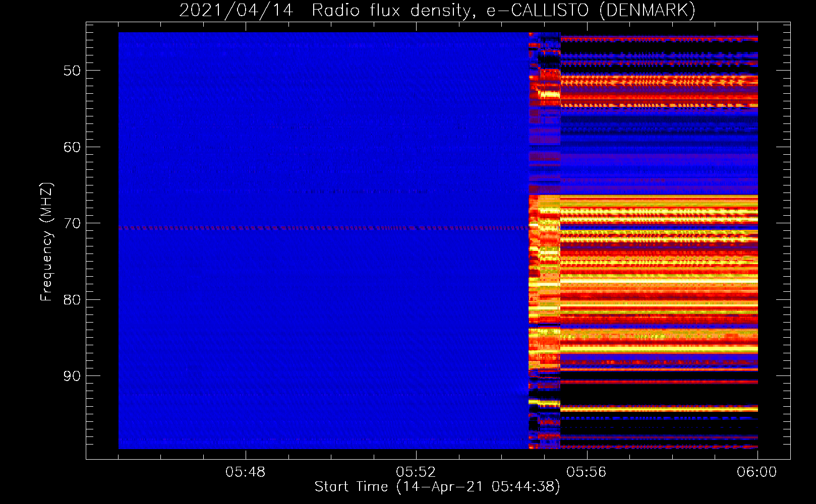Click the 05:56 time tick label
The height and width of the screenshot is (504, 816).
pos(587,472)
